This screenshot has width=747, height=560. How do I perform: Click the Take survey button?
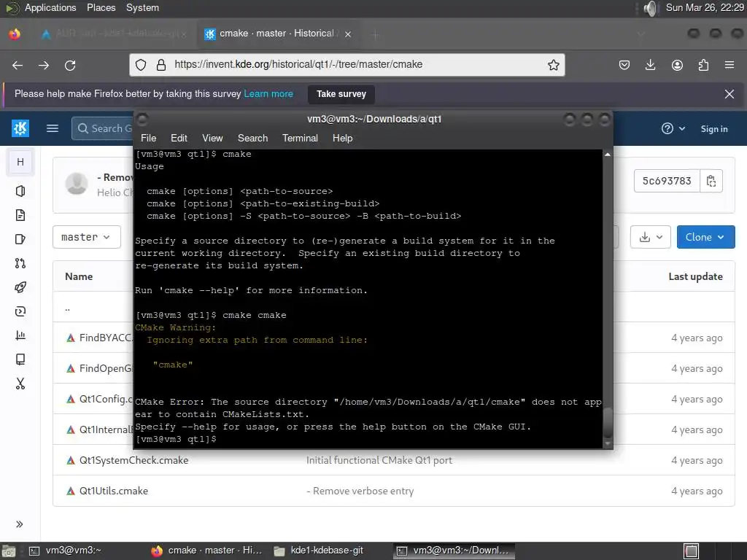pyautogui.click(x=341, y=94)
